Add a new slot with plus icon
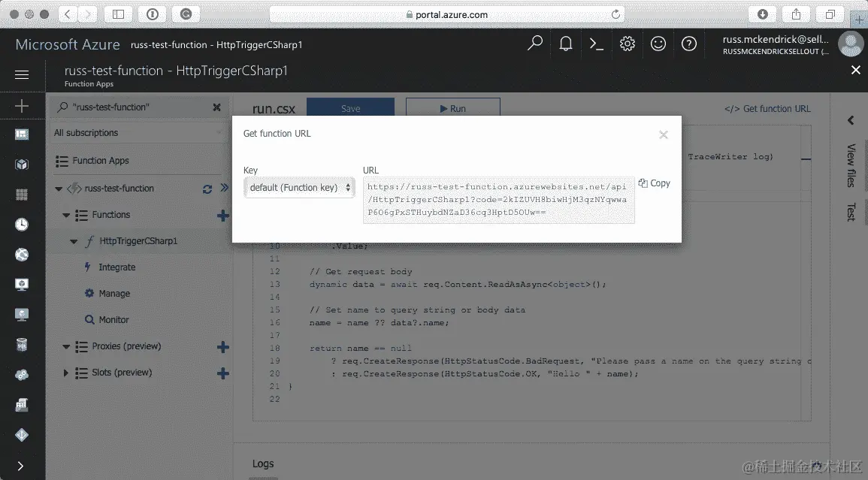 [223, 373]
